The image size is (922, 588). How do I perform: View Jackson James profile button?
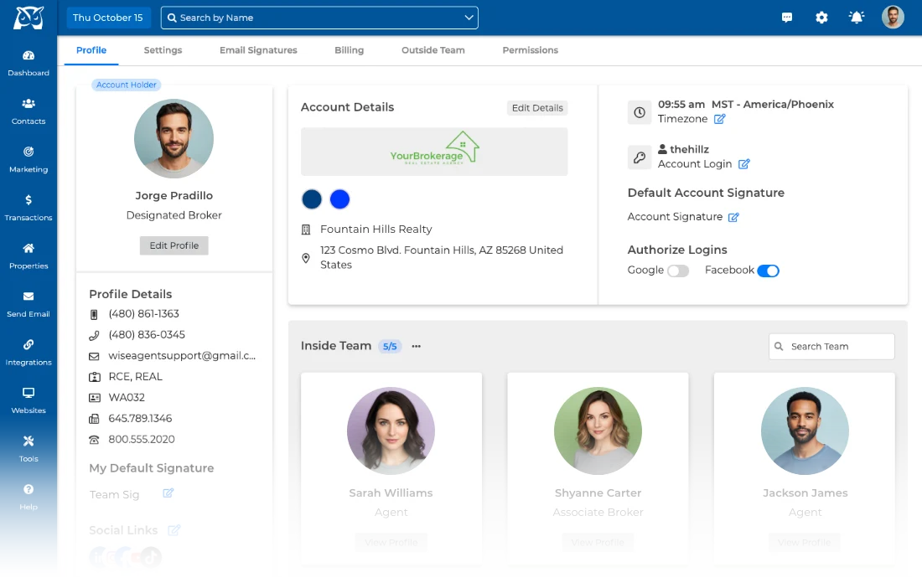pyautogui.click(x=805, y=542)
